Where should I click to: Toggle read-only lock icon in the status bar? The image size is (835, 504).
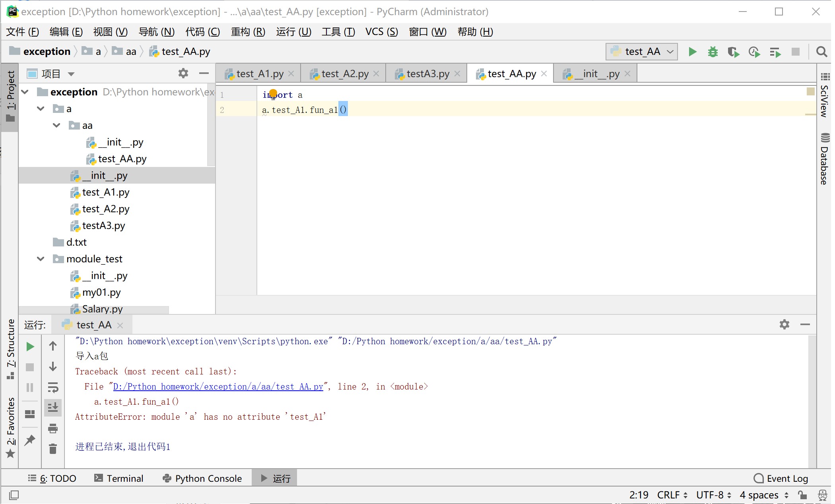[x=802, y=495]
